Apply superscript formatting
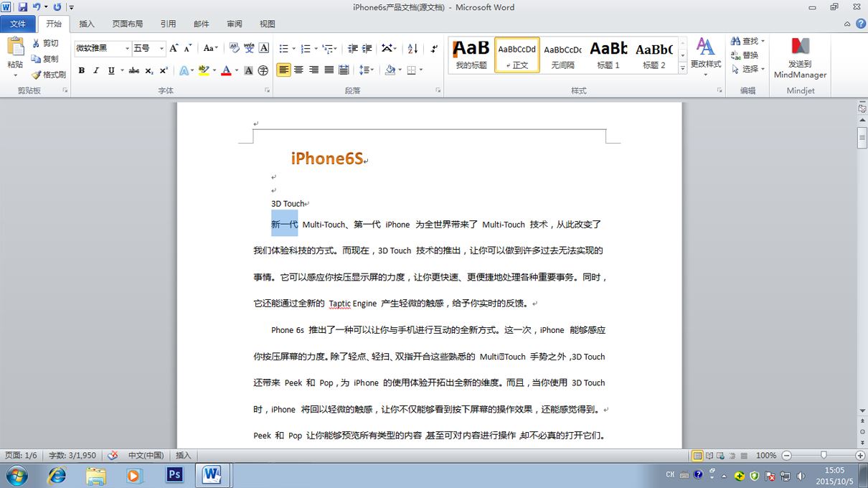 pos(164,70)
